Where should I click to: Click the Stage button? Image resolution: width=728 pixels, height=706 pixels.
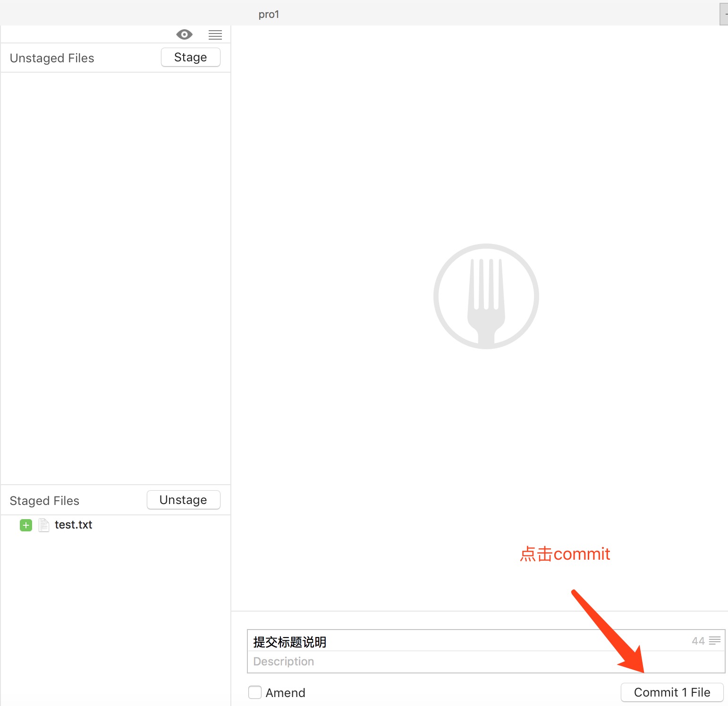(x=191, y=57)
